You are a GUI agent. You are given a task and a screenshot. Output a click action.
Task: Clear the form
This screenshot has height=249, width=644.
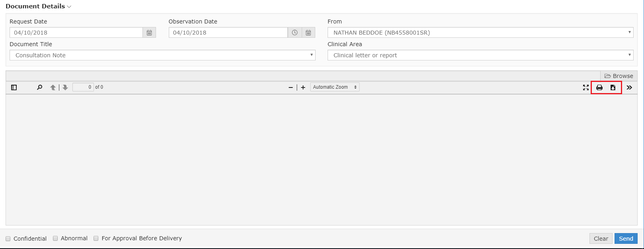pyautogui.click(x=601, y=239)
